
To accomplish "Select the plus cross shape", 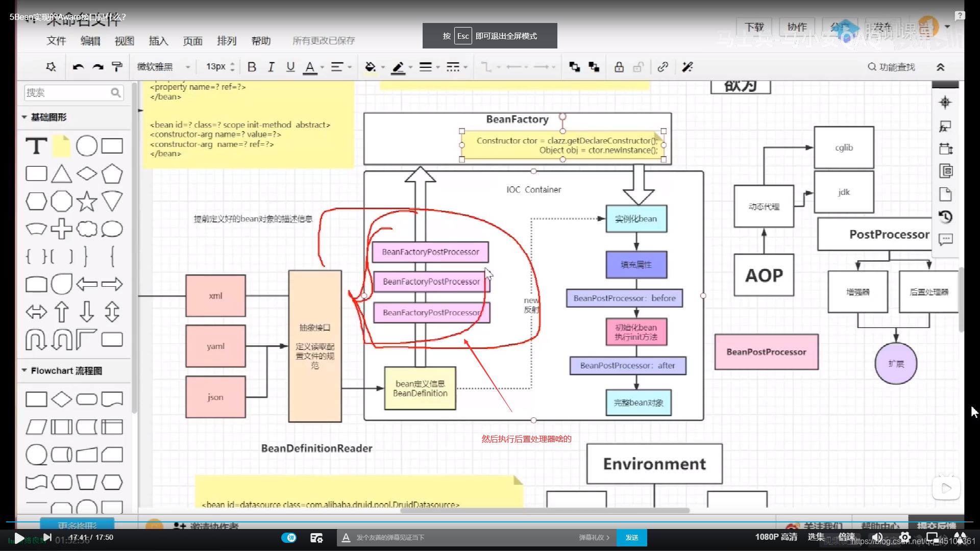I will coord(61,229).
